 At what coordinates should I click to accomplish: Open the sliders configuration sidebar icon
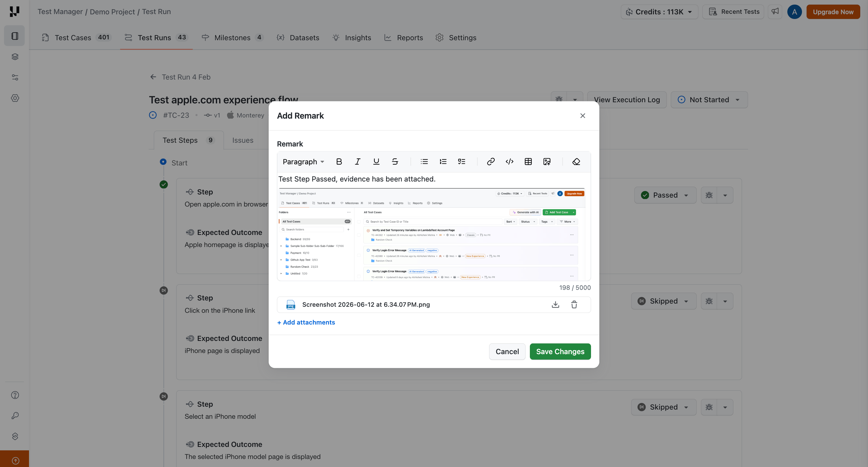15,77
